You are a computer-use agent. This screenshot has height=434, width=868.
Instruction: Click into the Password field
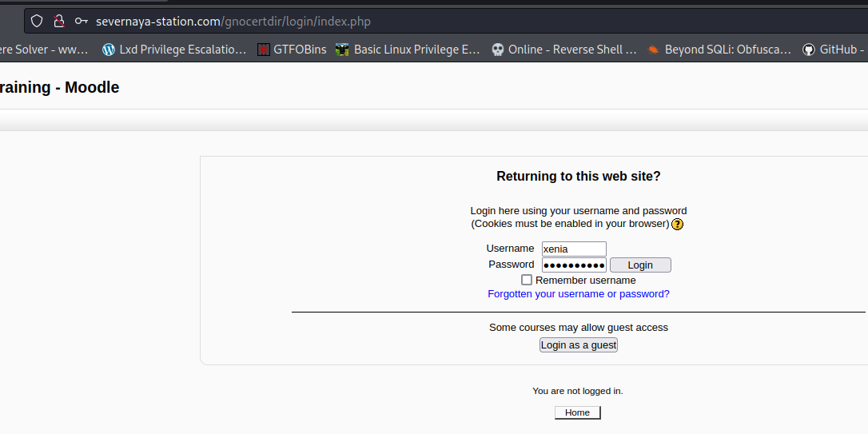point(574,265)
